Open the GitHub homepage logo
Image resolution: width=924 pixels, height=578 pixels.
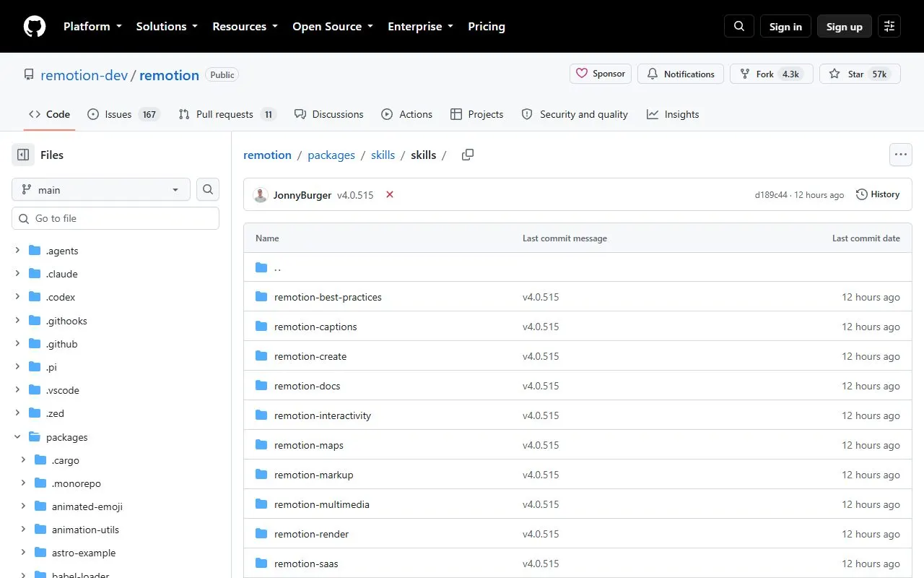click(35, 26)
